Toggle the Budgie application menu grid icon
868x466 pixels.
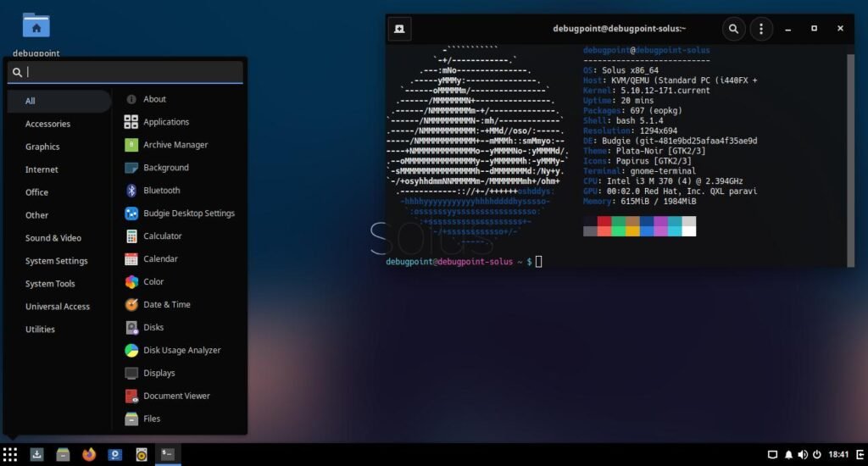pyautogui.click(x=10, y=454)
